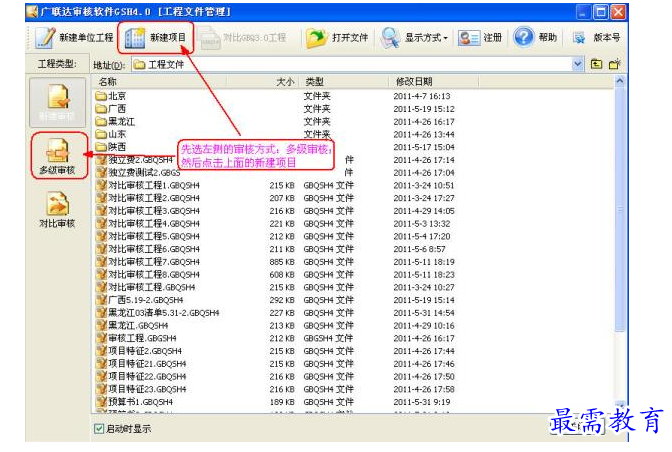Select 对比审核 mode in sidebar
Image resolution: width=672 pixels, height=452 pixels.
57,210
